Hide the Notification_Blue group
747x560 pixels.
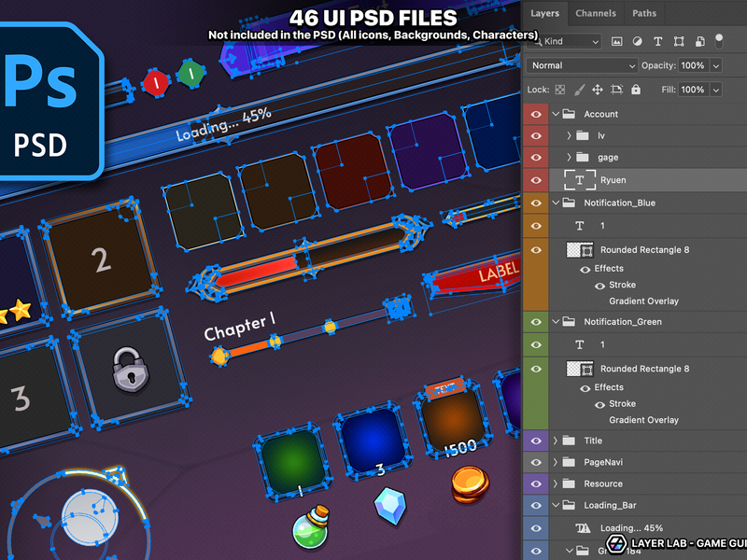(x=536, y=203)
